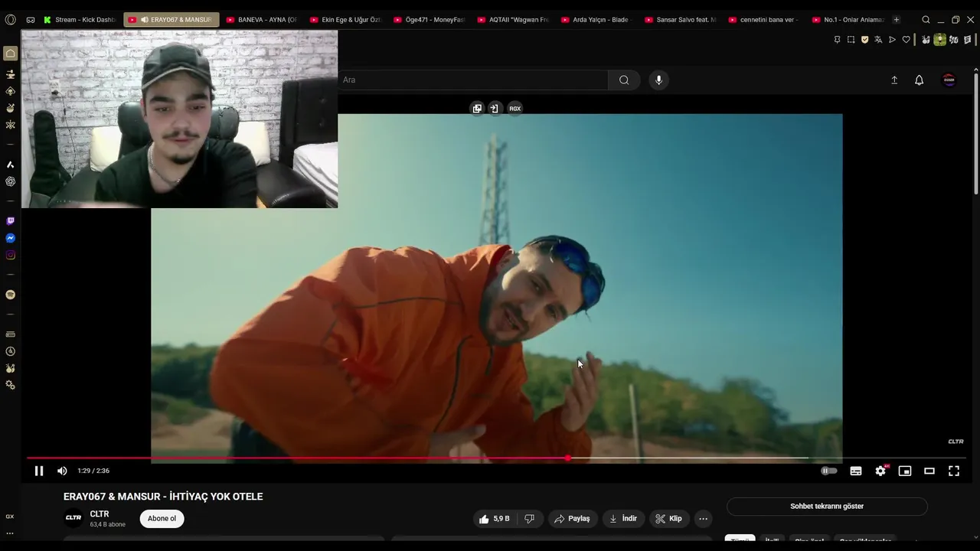The height and width of the screenshot is (551, 980).
Task: Open YouTube create/upload icon
Action: point(894,80)
